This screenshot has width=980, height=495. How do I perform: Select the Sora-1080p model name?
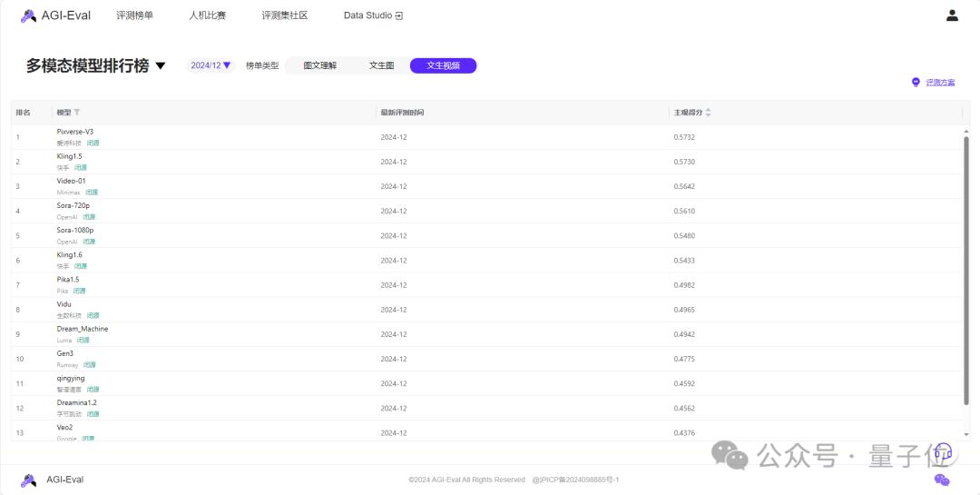click(x=75, y=231)
